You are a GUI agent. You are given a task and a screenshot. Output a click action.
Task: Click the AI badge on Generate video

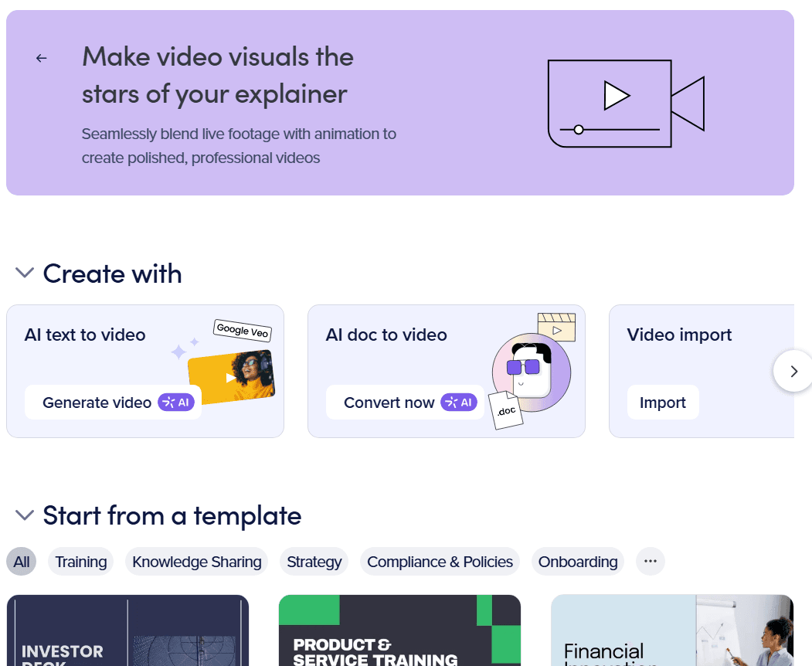[x=176, y=403]
